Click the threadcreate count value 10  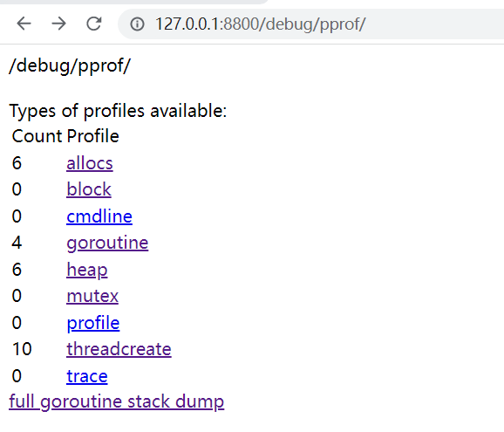coord(22,349)
